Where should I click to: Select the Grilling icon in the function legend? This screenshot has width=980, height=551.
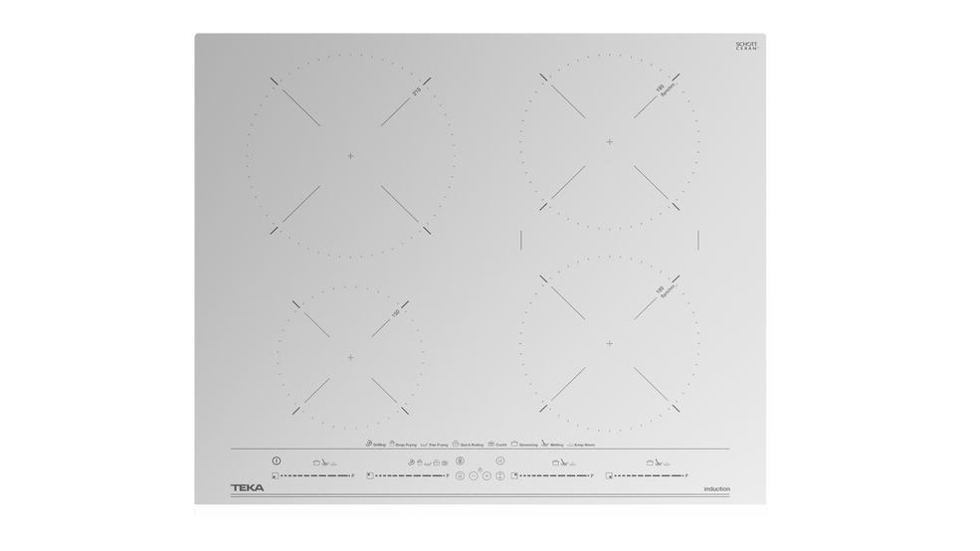pyautogui.click(x=369, y=444)
